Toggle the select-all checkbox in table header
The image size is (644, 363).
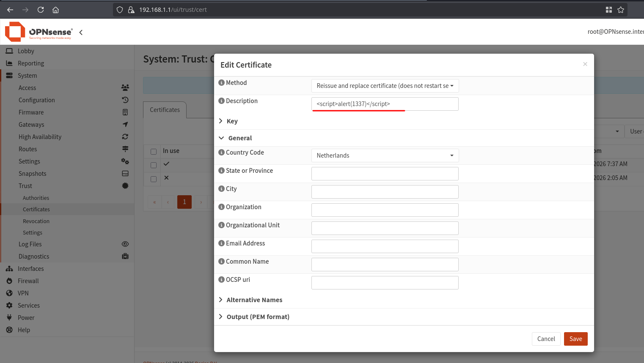coord(154,151)
